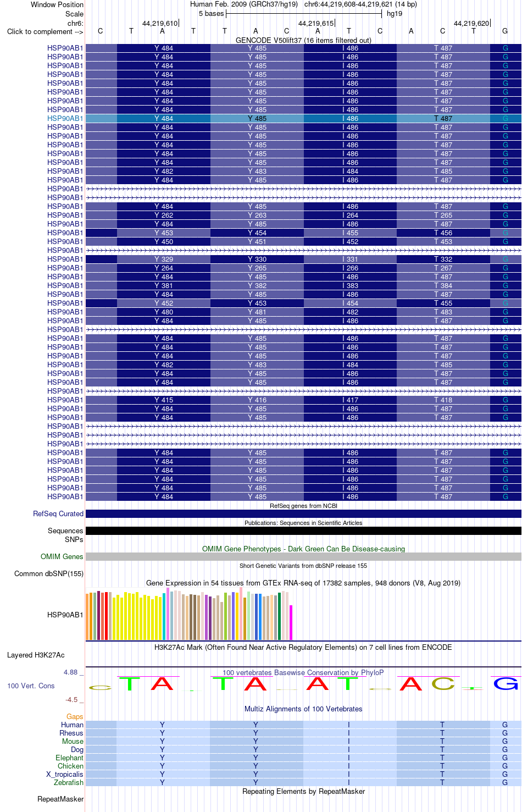Click codon cell Y 480
522x812 pixels.
tap(164, 312)
